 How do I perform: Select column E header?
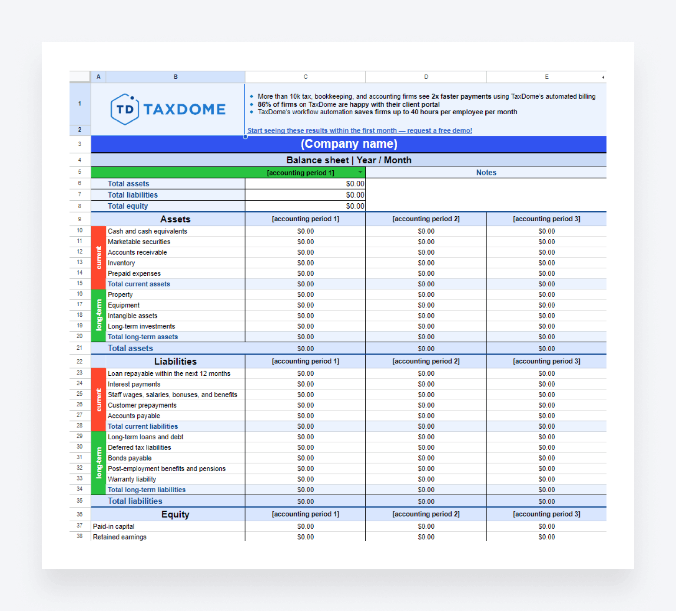point(546,77)
